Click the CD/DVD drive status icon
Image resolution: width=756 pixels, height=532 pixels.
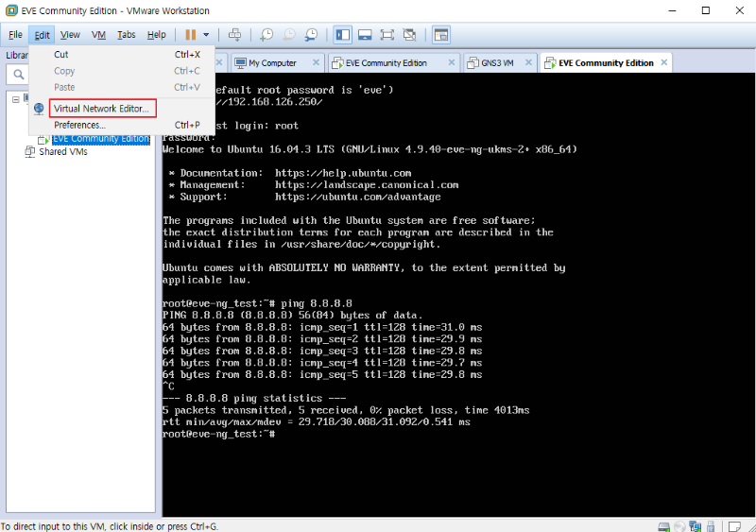[679, 525]
